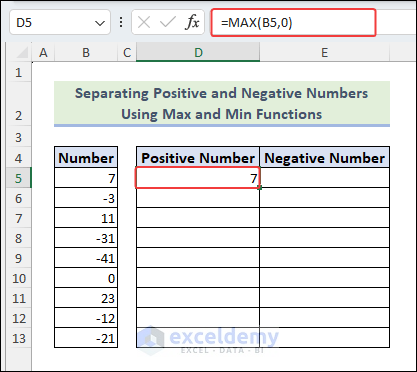
Task: Select cell containing 11
Action: click(86, 218)
